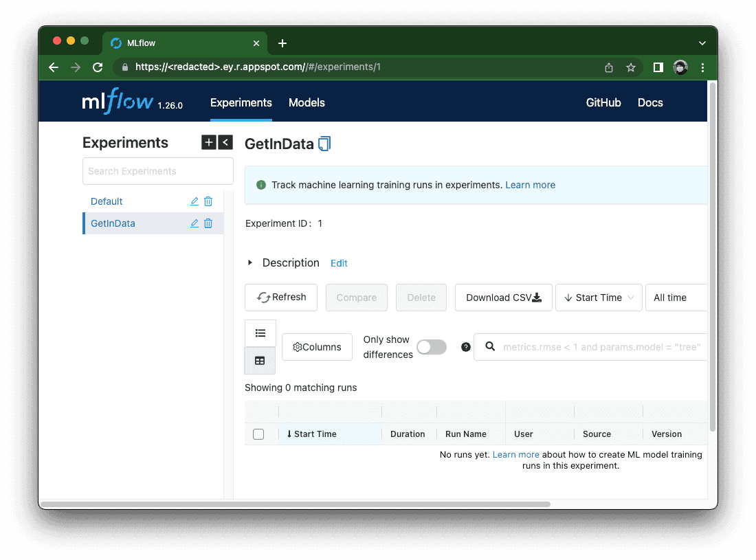Open the Docs link in the header
The width and height of the screenshot is (756, 560).
[x=650, y=102]
